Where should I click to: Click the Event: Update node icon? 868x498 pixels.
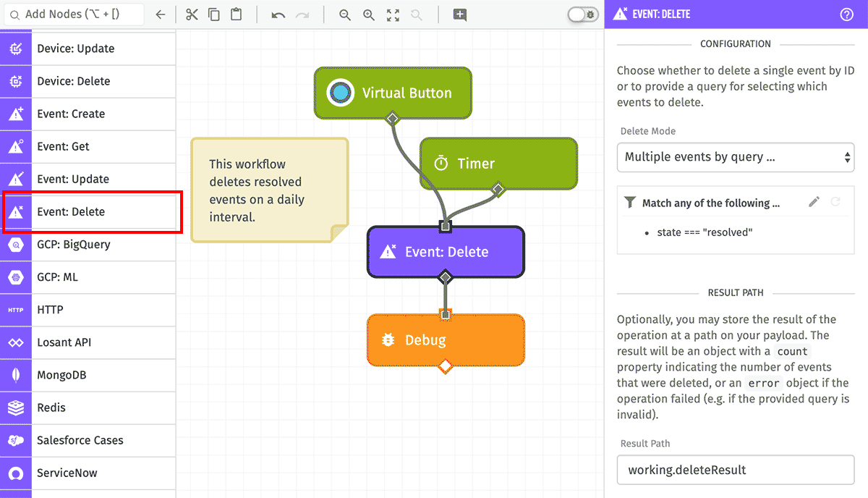16,179
